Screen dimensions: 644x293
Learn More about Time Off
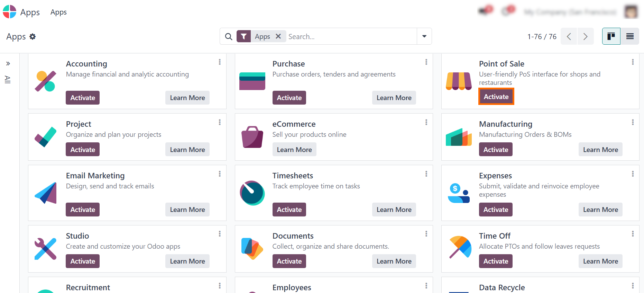(x=600, y=261)
